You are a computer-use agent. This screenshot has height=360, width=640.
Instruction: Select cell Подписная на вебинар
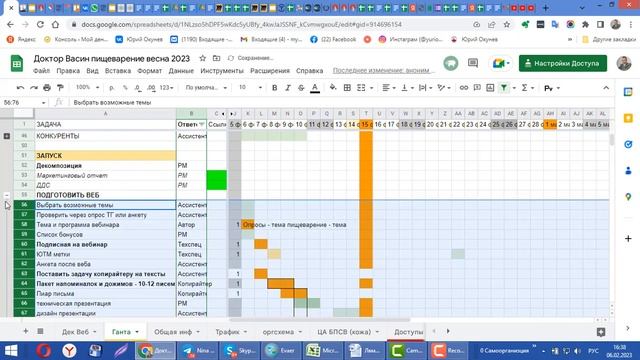105,244
